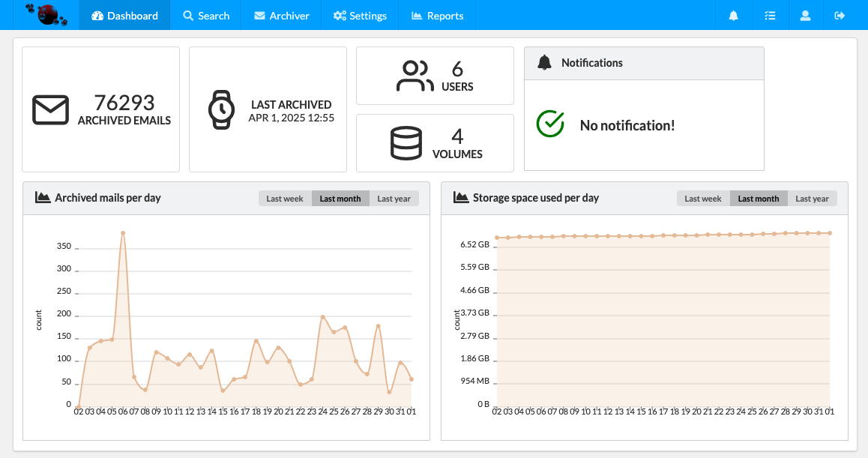This screenshot has width=868, height=458.
Task: Click the user profile icon
Action: [x=805, y=15]
